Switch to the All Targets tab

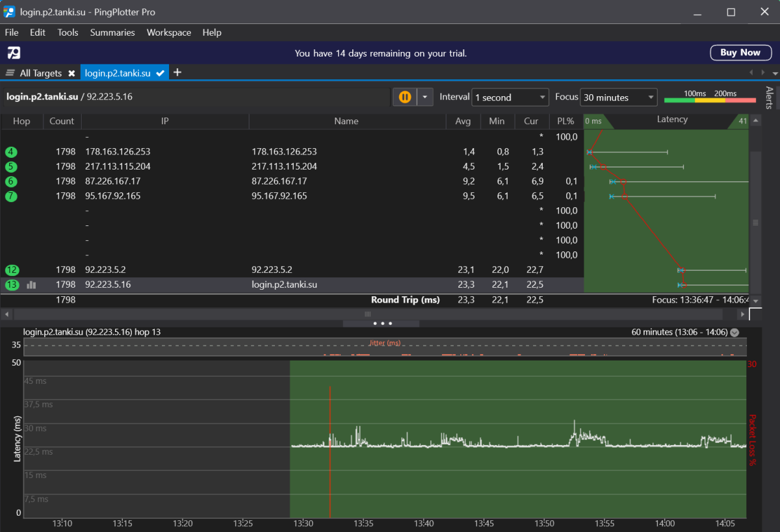point(40,73)
